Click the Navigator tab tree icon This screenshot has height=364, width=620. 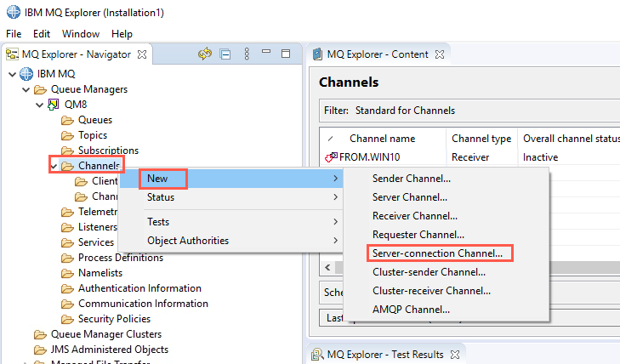click(x=12, y=54)
